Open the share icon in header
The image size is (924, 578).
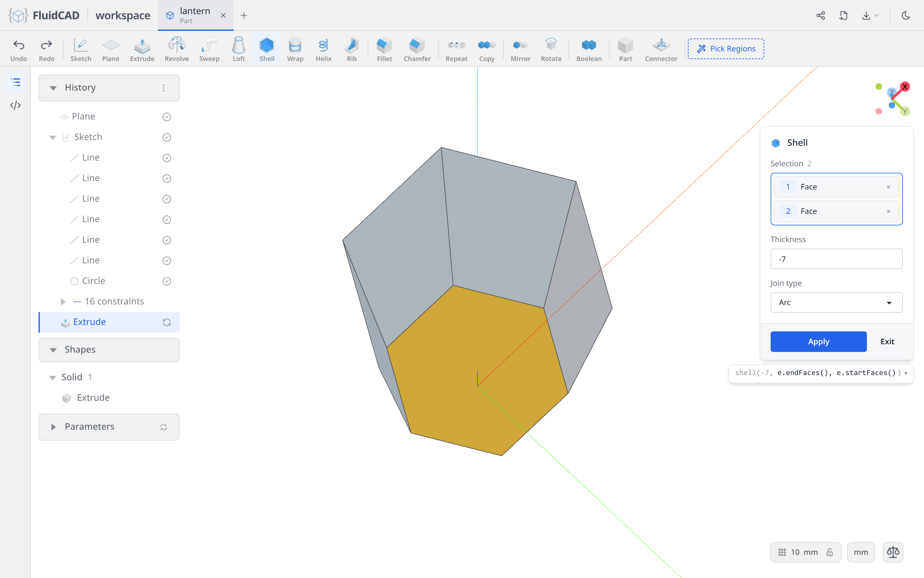tap(820, 15)
